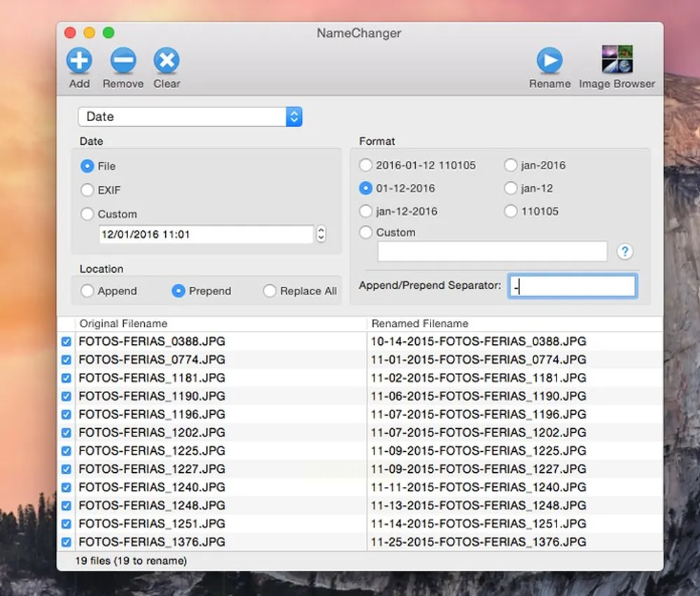Click the Remove minus icon
This screenshot has width=700, height=596.
pyautogui.click(x=122, y=62)
